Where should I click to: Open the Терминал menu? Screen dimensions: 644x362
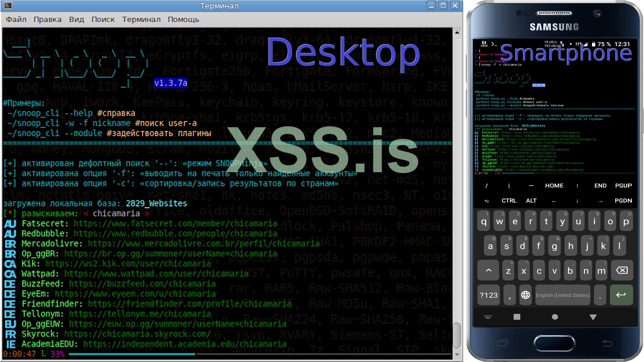pos(141,19)
